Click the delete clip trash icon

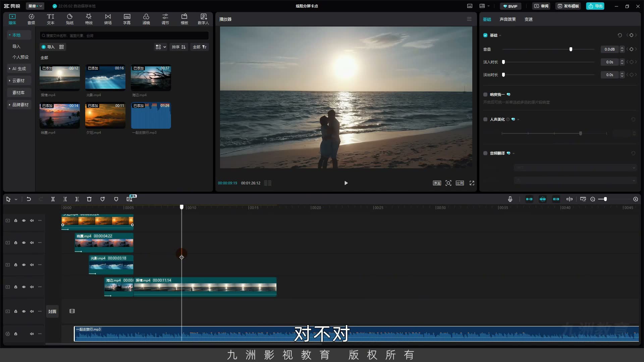point(89,199)
